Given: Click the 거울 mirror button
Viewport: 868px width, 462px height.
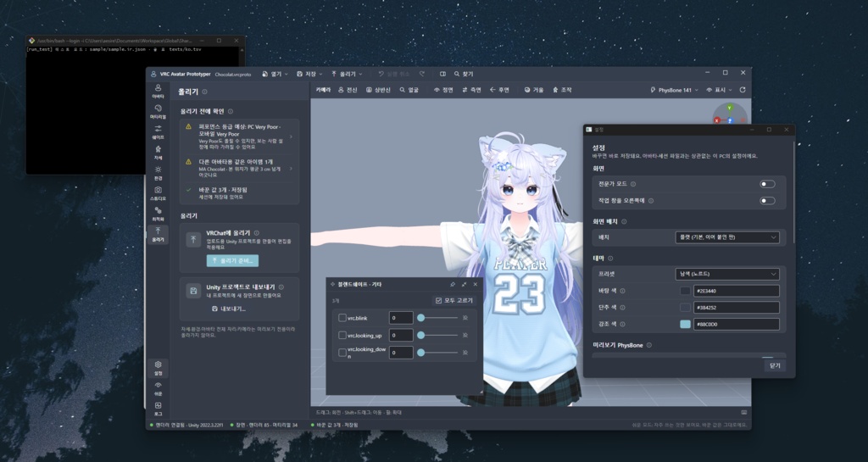Looking at the screenshot, I should (x=534, y=90).
